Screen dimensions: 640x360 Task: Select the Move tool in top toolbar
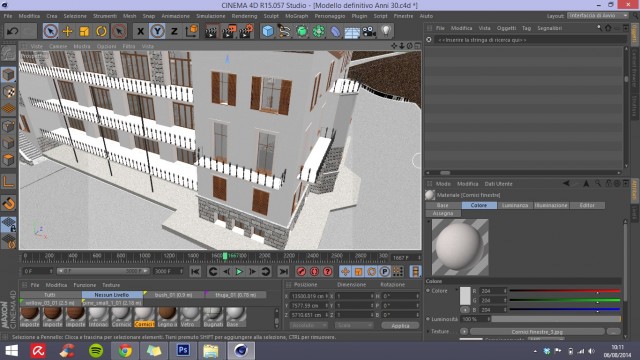pos(67,31)
